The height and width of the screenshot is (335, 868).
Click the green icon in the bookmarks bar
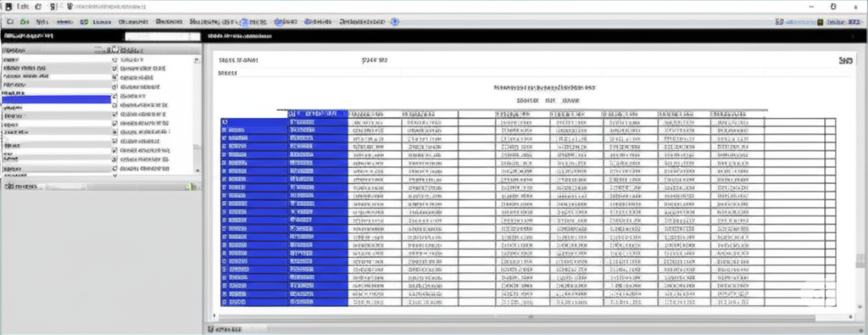tap(25, 21)
